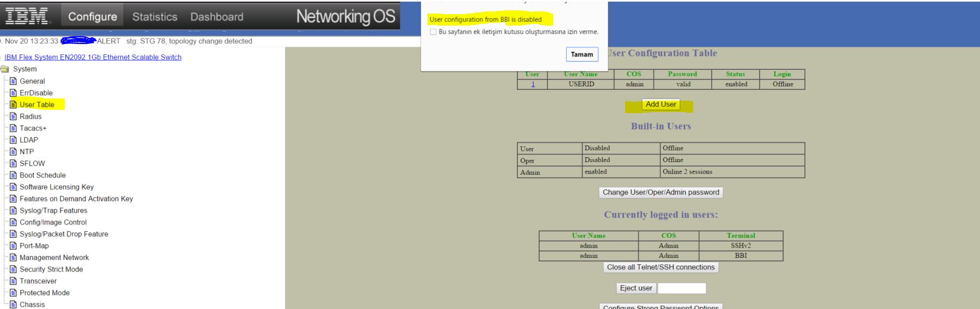Click the ErrDisable page icon
This screenshot has height=309, width=980.
[x=14, y=93]
